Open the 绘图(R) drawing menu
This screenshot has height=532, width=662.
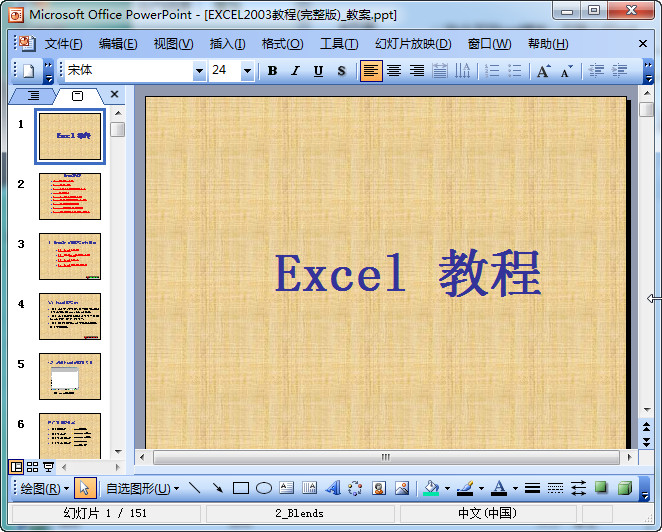tap(45, 489)
